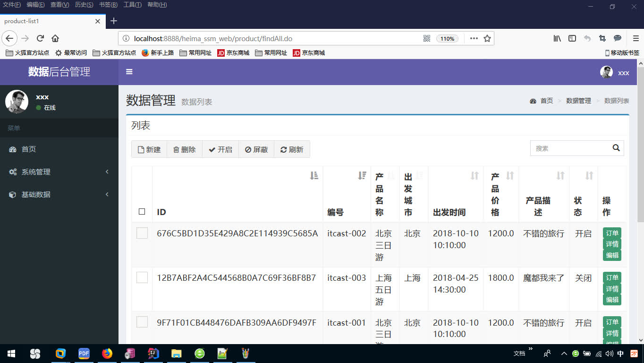The width and height of the screenshot is (644, 363).
Task: Click the magnifier icon in the 搜索 box
Action: 616,148
